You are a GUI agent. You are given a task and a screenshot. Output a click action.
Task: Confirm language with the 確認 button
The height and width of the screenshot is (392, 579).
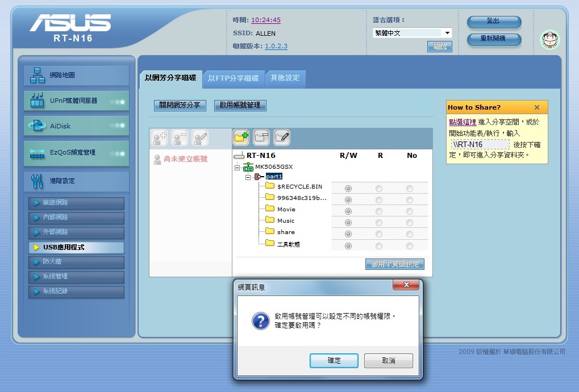439,47
